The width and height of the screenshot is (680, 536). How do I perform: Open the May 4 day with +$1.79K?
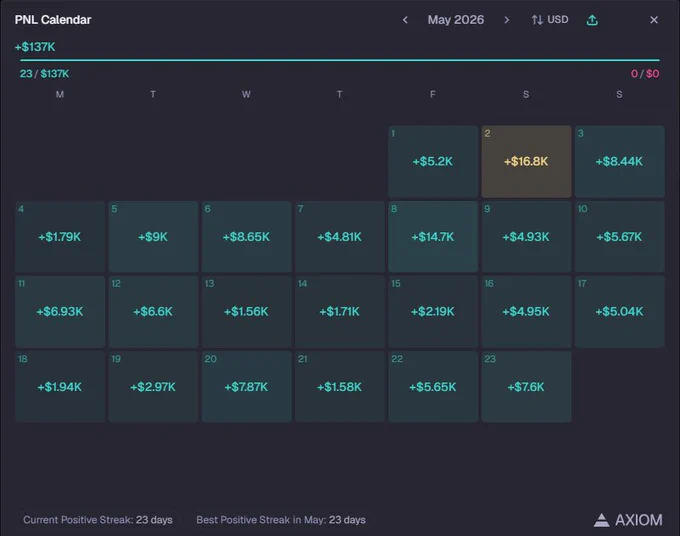coord(60,237)
